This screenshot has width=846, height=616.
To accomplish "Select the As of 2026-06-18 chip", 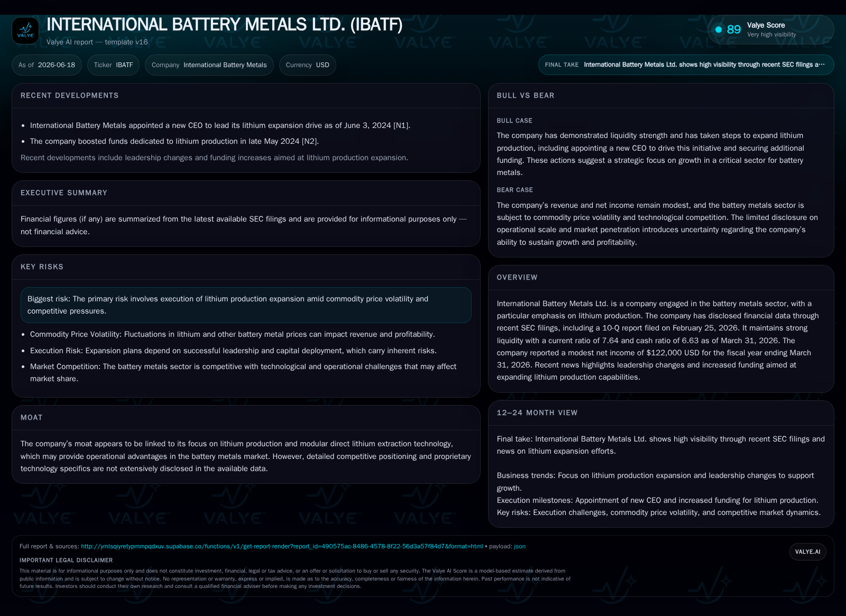I will point(47,65).
